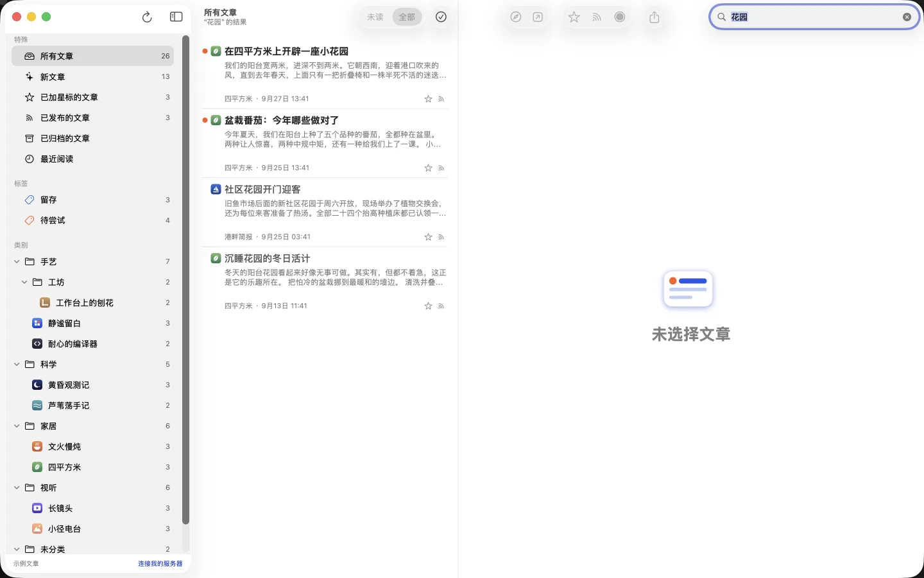Open the 工作台上的刨花 feed
924x578 pixels.
[93, 302]
